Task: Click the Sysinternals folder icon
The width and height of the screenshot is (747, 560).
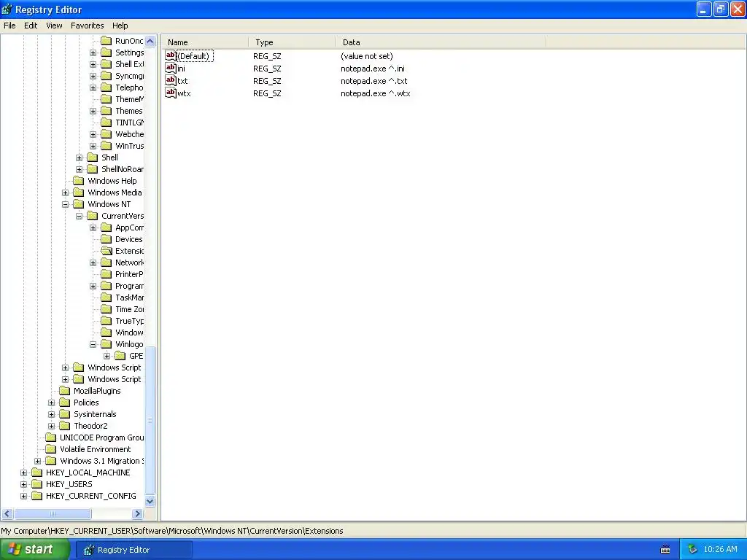Action: tap(65, 414)
